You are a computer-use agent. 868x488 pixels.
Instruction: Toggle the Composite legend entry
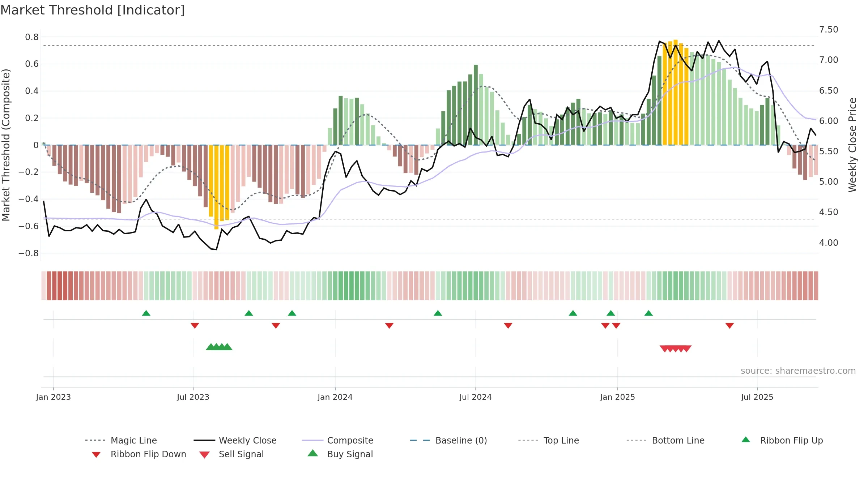[x=337, y=440]
